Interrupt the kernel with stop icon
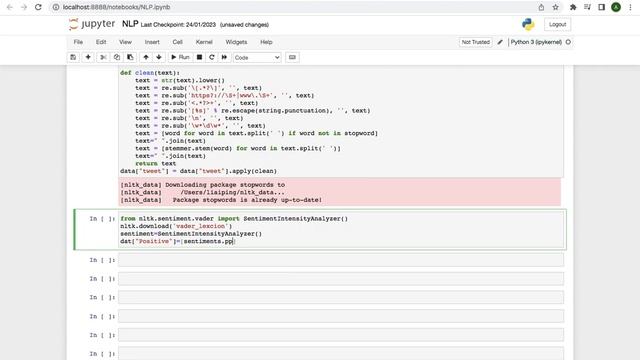640x360 pixels. (199, 58)
